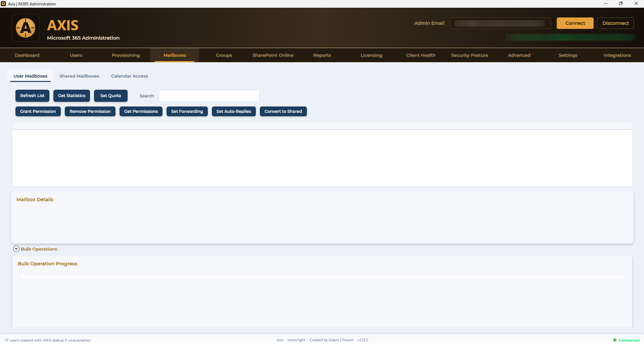
Task: Focus the mailbox Search field
Action: click(209, 96)
